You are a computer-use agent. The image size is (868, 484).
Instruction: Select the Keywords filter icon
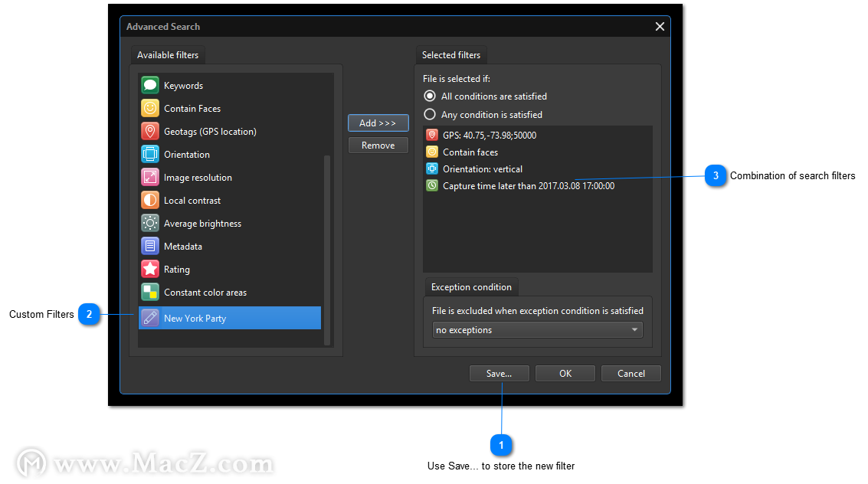[150, 85]
